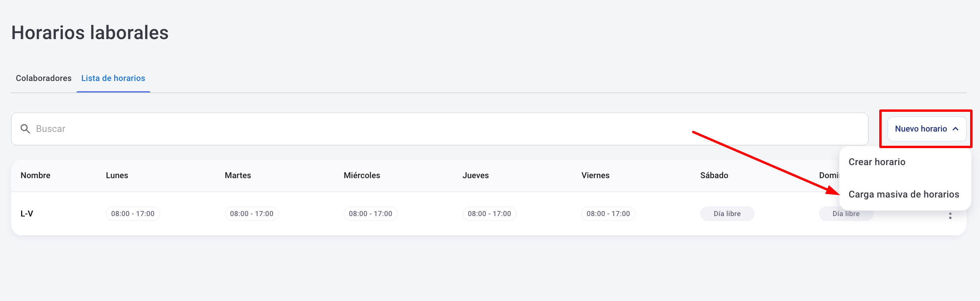Screen dimensions: 980x301
Task: Click the Miércoles 08:00 - 17:00 chip
Action: pyautogui.click(x=370, y=214)
